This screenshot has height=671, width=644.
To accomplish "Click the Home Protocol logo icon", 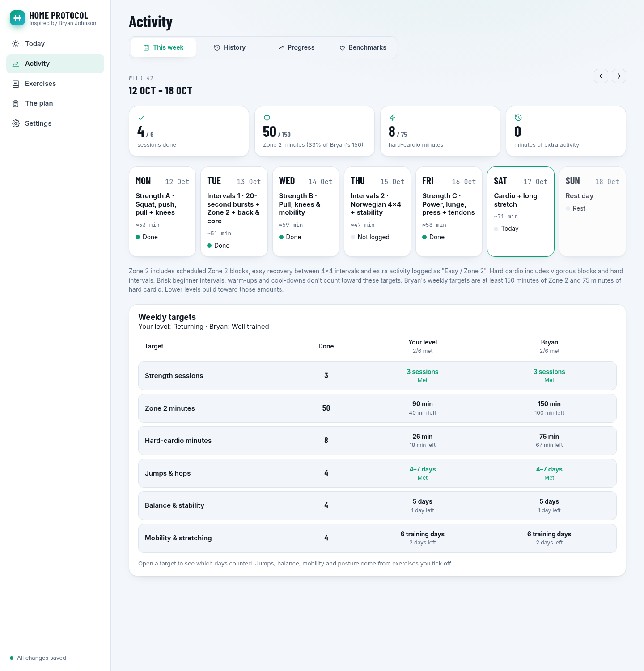I will click(x=17, y=18).
